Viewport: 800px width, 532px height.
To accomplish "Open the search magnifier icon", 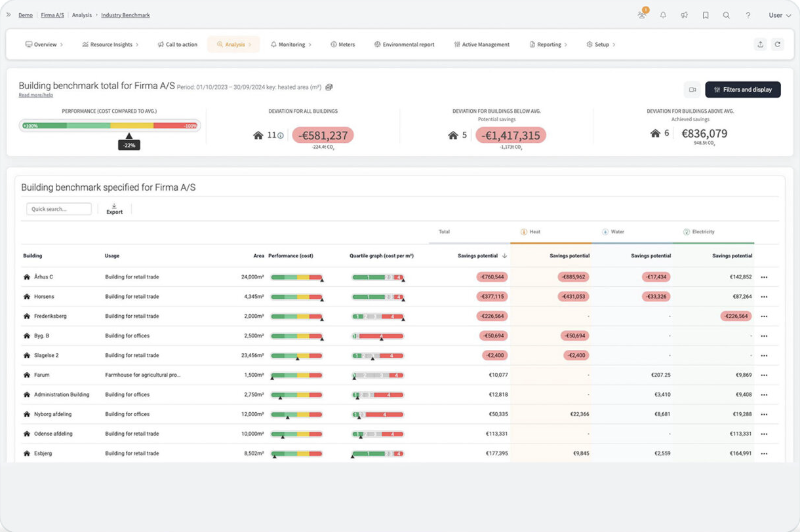I will [x=727, y=15].
